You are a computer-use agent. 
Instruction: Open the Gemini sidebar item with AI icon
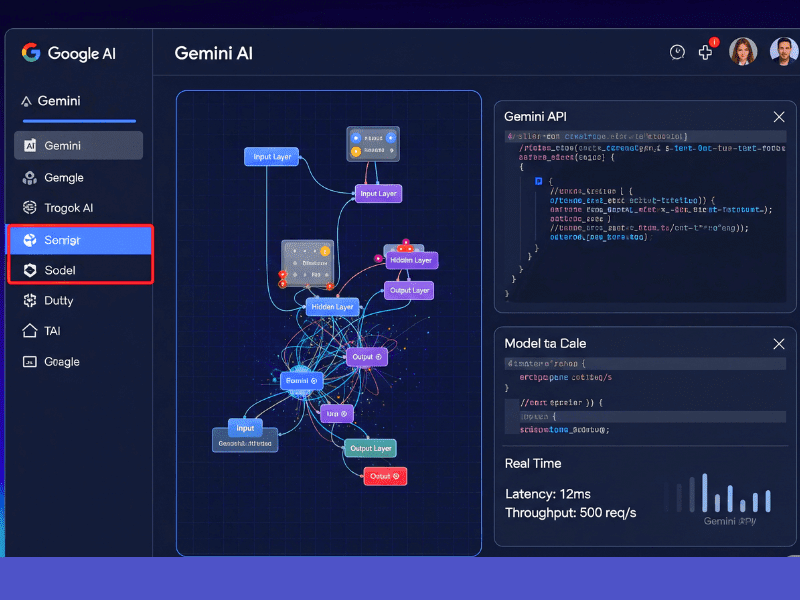[x=79, y=145]
